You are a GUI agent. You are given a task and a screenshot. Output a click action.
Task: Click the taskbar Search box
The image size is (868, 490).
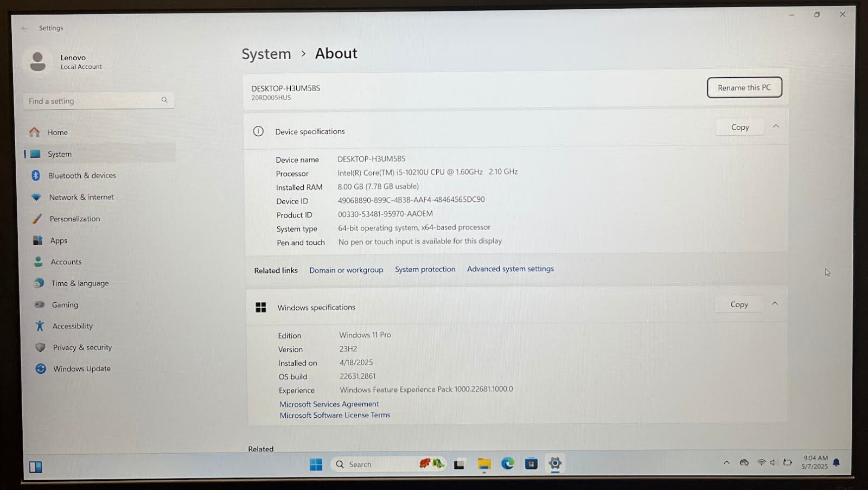point(388,464)
